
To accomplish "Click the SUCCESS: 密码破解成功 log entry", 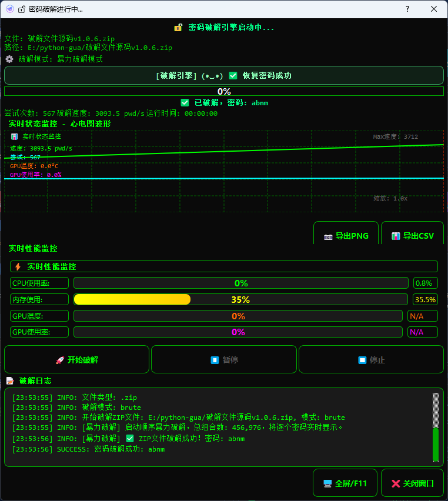I will [89, 449].
